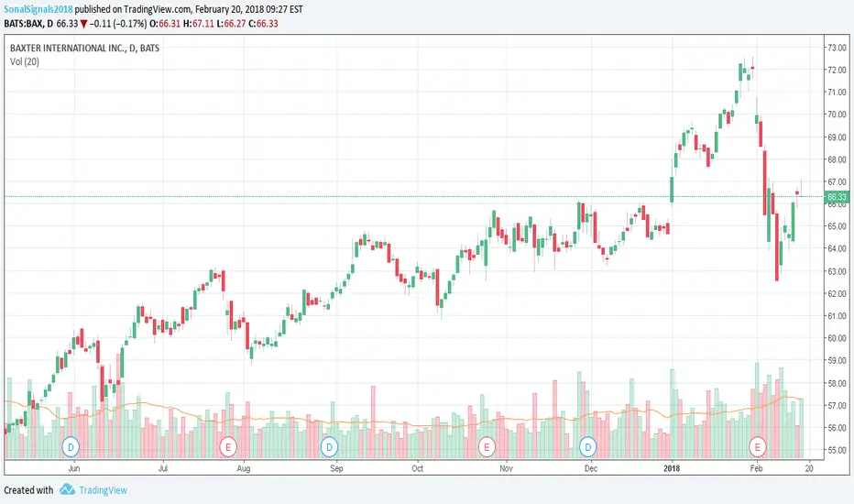The height and width of the screenshot is (504, 854).
Task: Click the TradingView logo icon at bottom
Action: click(67, 489)
